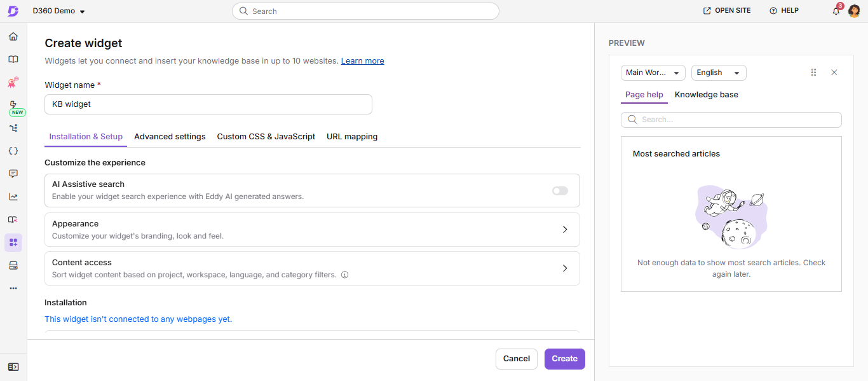868x381 pixels.
Task: Click the 'Not enough data' preview message
Action: pyautogui.click(x=731, y=268)
